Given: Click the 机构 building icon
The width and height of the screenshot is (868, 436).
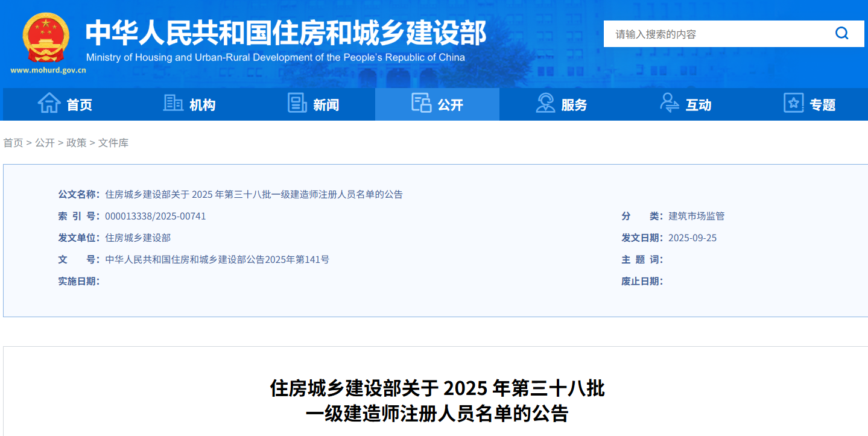Looking at the screenshot, I should [173, 103].
